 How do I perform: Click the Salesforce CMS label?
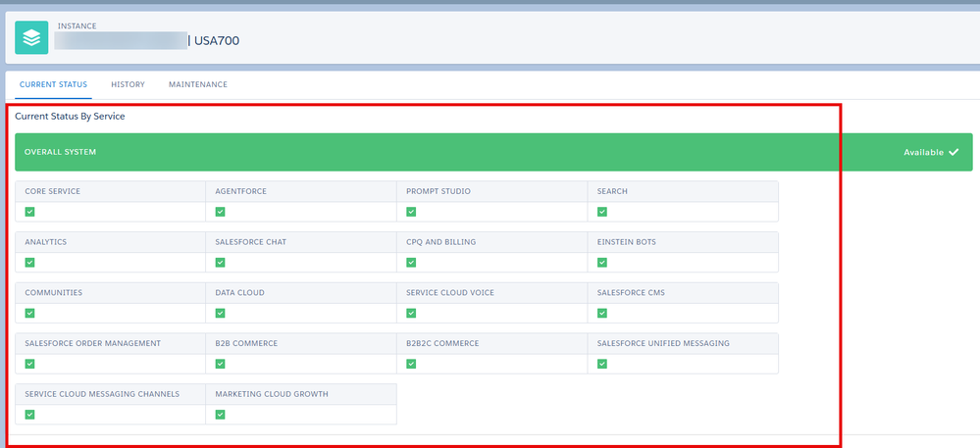631,292
